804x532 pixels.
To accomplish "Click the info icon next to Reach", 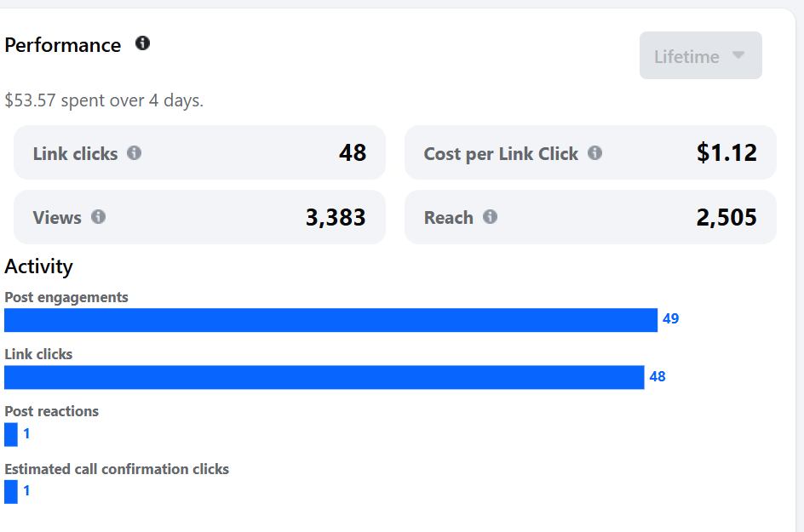I will coord(491,217).
